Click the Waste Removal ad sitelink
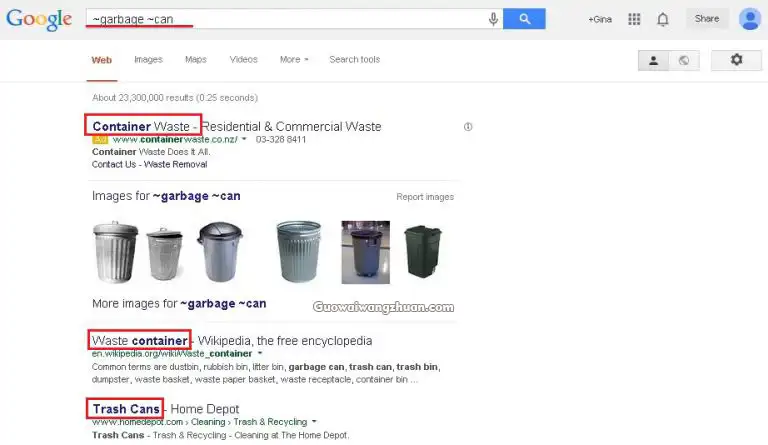Image resolution: width=768 pixels, height=445 pixels. click(176, 164)
